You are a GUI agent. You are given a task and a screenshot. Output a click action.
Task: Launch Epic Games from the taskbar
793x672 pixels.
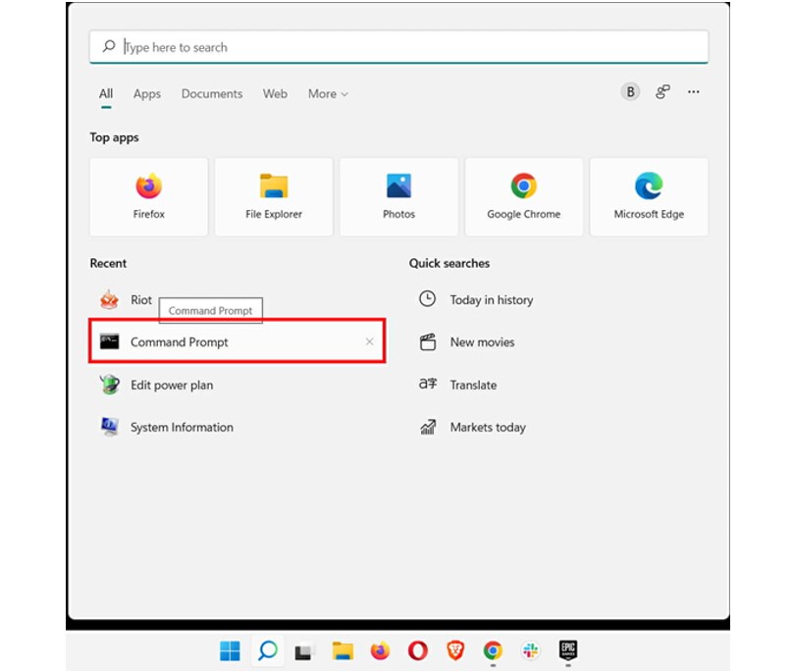coord(569,650)
